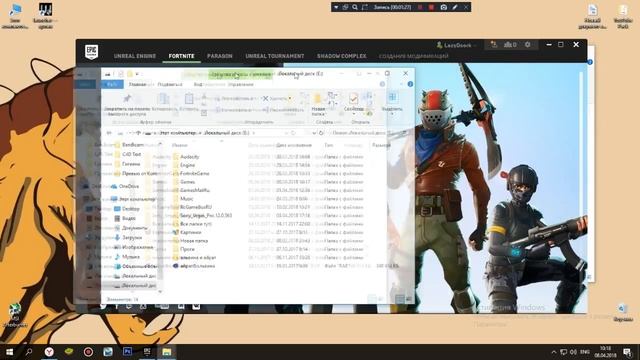Pause the screen recording
The image size is (640, 360).
coord(421,7)
